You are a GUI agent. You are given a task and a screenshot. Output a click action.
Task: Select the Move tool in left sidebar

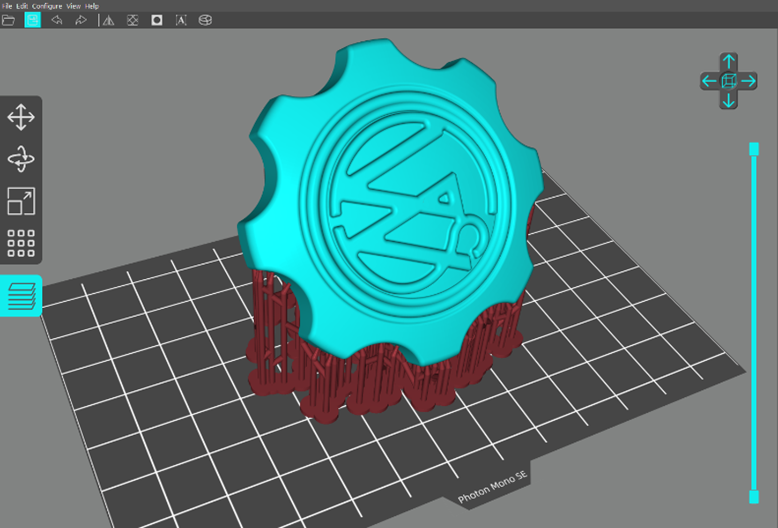click(x=21, y=117)
